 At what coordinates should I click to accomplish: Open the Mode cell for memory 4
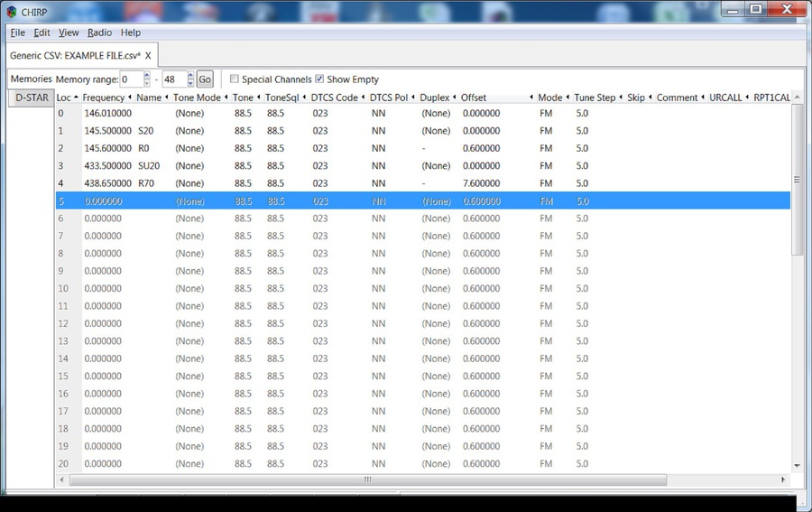click(x=546, y=183)
